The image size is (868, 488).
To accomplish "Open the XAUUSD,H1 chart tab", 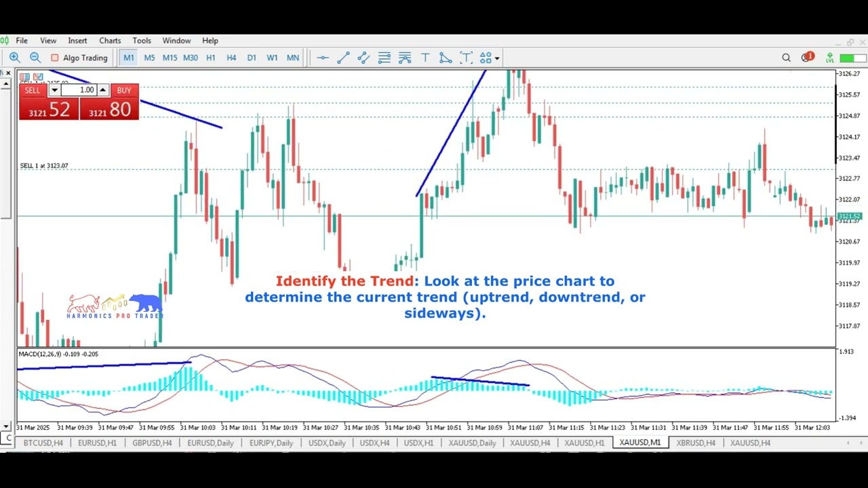I will click(584, 443).
